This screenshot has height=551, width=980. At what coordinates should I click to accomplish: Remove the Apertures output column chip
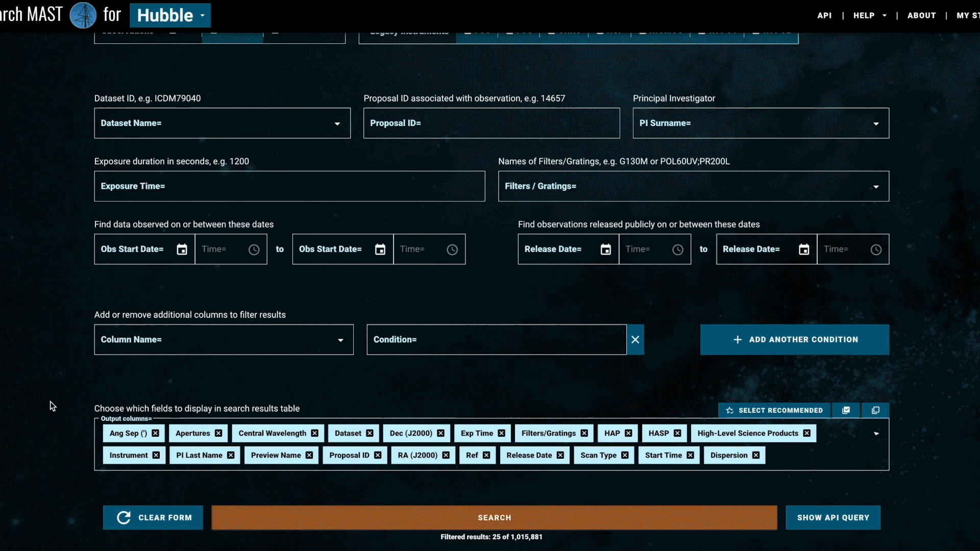pyautogui.click(x=218, y=433)
